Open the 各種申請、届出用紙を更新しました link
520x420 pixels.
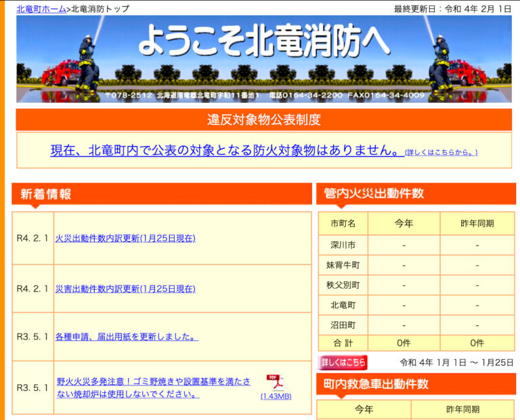click(x=127, y=336)
